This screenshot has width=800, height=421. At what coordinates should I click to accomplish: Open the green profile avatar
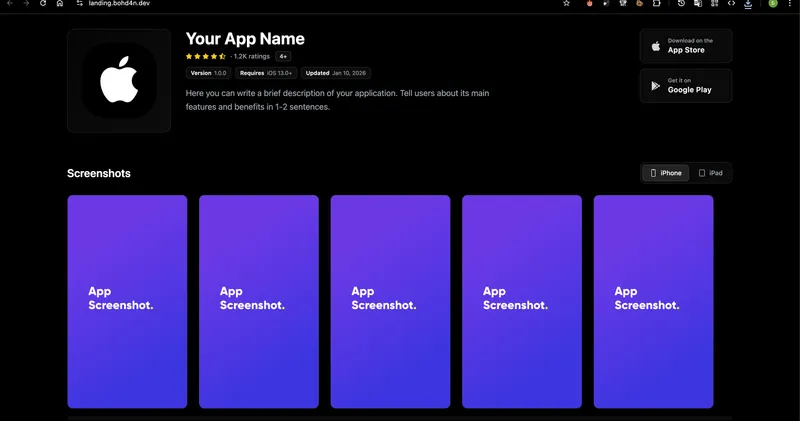point(773,4)
